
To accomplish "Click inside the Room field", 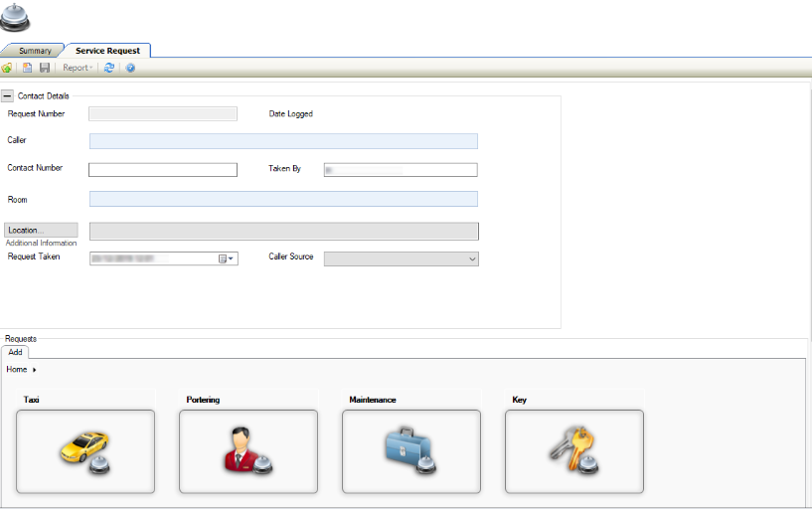I will (283, 199).
